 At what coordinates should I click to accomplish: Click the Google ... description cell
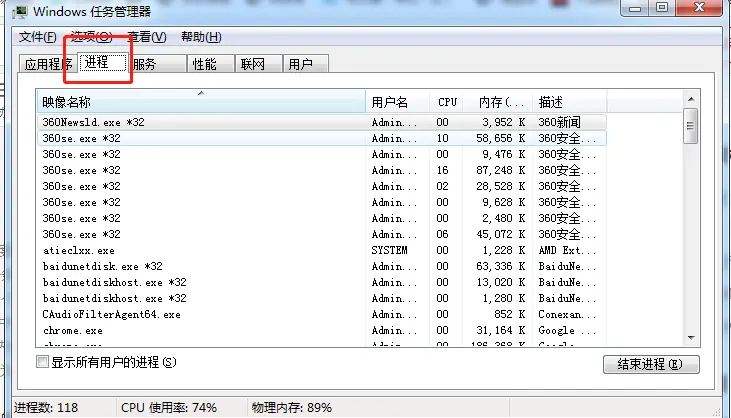pyautogui.click(x=567, y=330)
